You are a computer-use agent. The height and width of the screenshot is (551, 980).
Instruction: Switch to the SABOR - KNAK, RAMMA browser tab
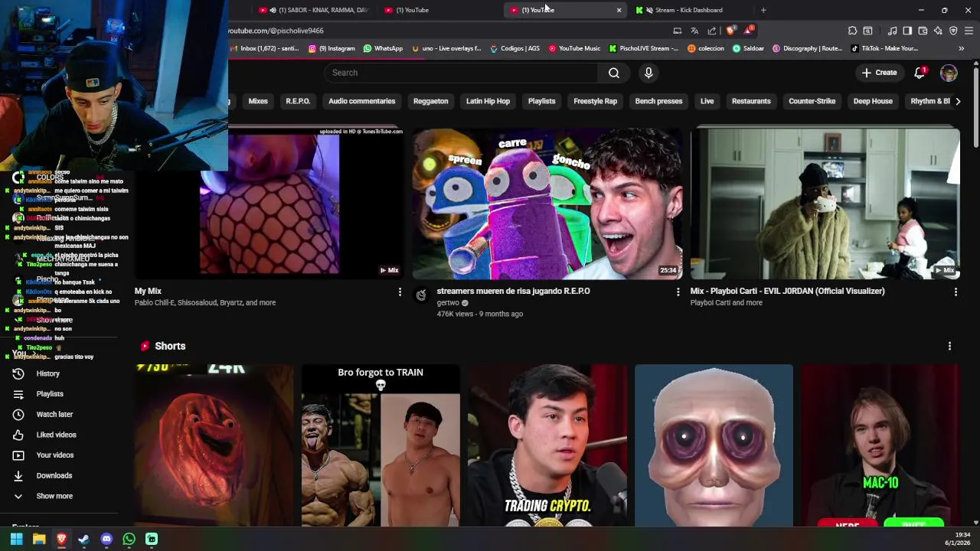314,10
